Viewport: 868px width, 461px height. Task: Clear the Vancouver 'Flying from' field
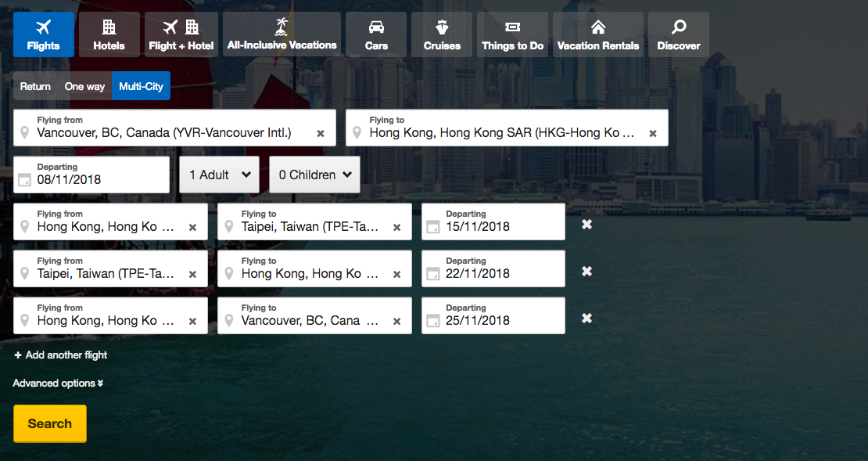point(320,133)
